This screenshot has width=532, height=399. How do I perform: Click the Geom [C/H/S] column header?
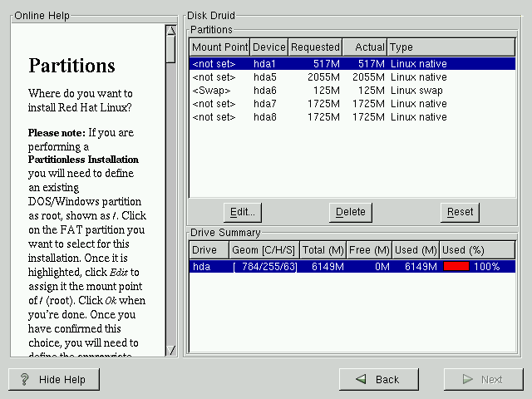point(262,250)
